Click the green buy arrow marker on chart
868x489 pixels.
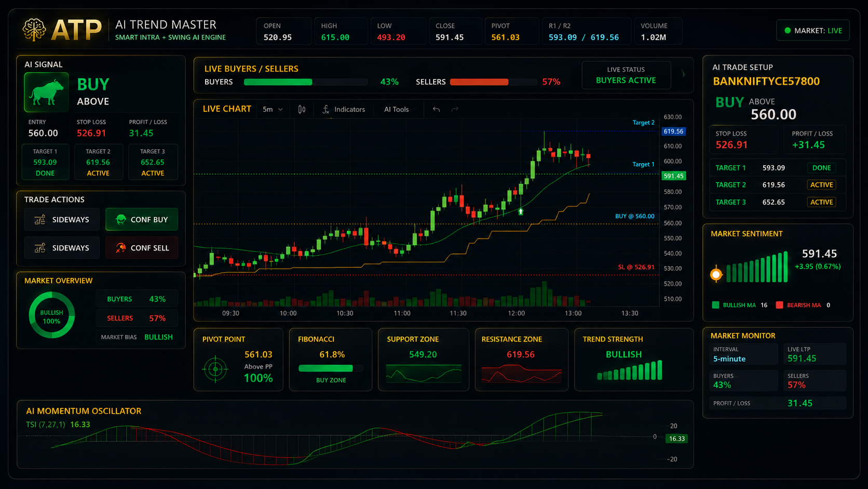pyautogui.click(x=521, y=212)
